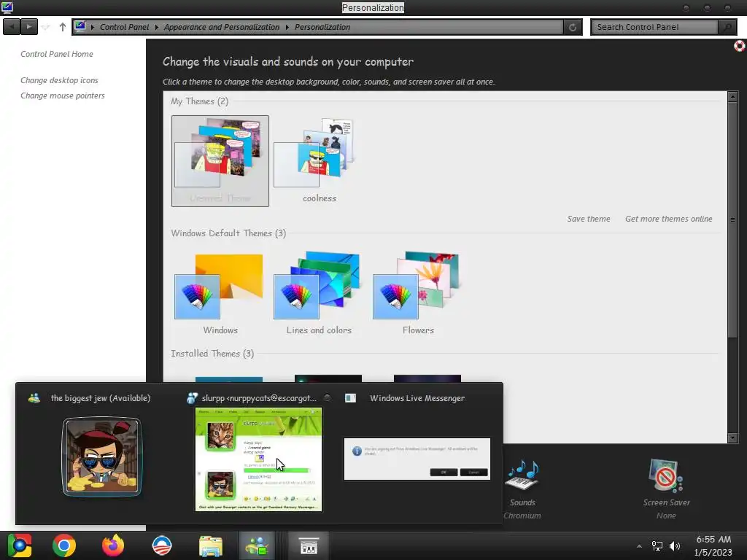Open Screen Saver settings icon
The width and height of the screenshot is (747, 560).
[x=666, y=475]
